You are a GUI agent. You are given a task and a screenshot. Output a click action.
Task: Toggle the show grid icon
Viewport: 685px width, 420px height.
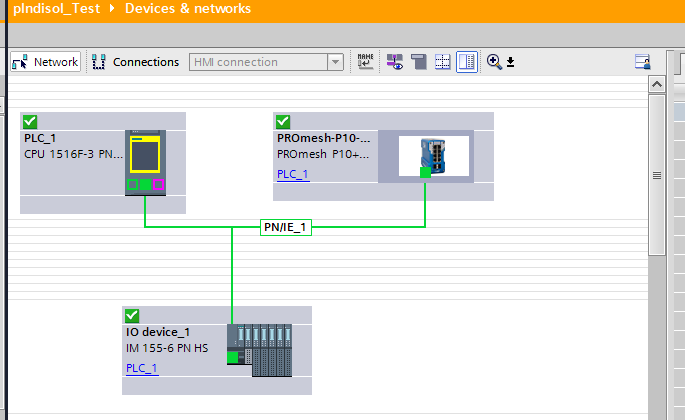click(443, 62)
